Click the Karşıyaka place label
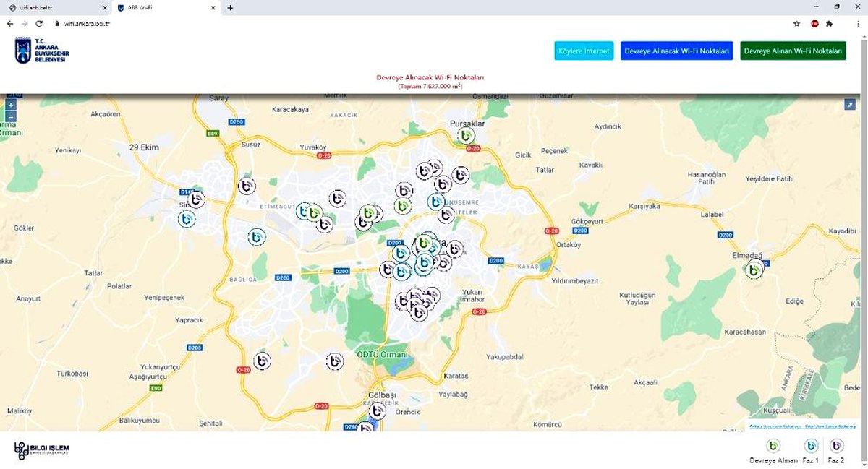This screenshot has height=469, width=868. click(x=645, y=206)
